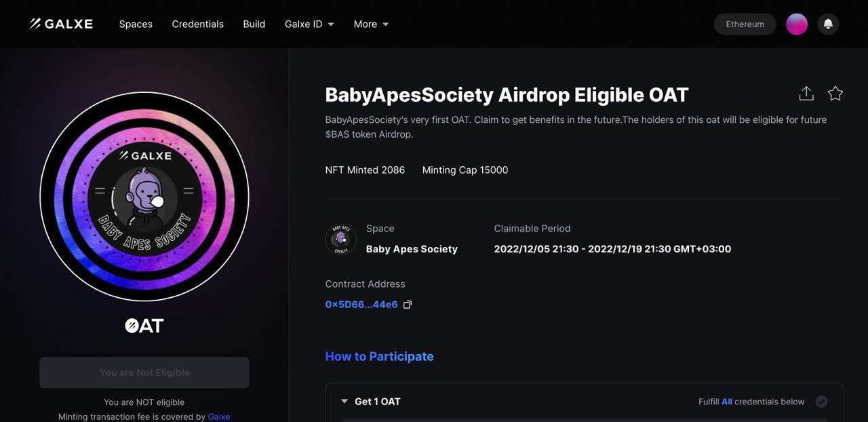Open contract address 0x5D66...44e6 link

point(361,305)
